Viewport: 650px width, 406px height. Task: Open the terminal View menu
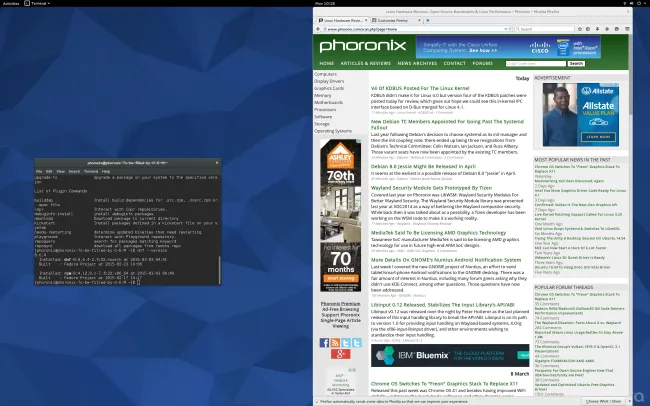pyautogui.click(x=61, y=171)
